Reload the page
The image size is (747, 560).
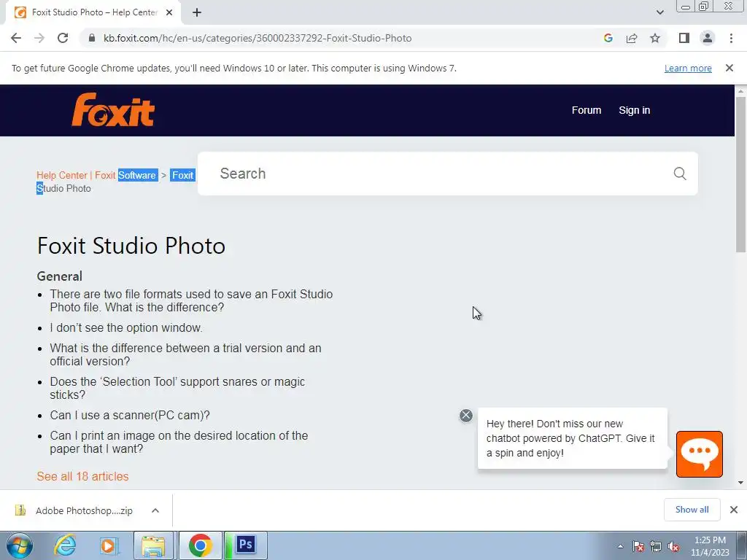[63, 38]
